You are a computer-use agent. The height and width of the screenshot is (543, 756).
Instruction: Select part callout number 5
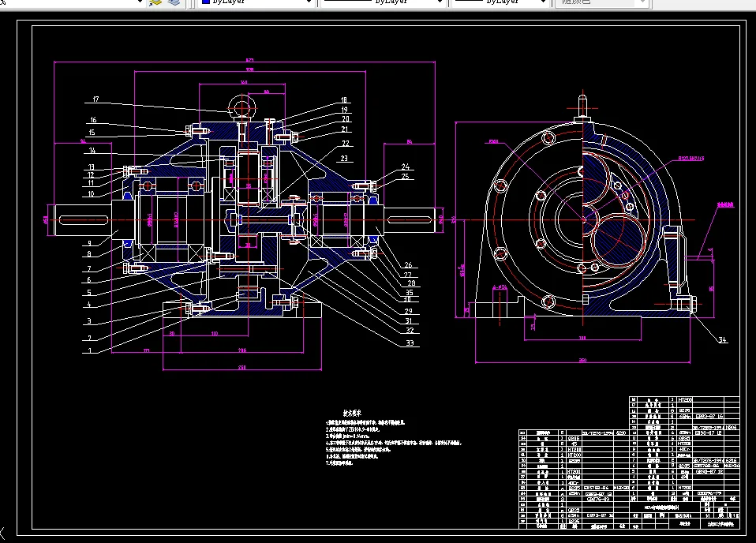[x=89, y=292]
